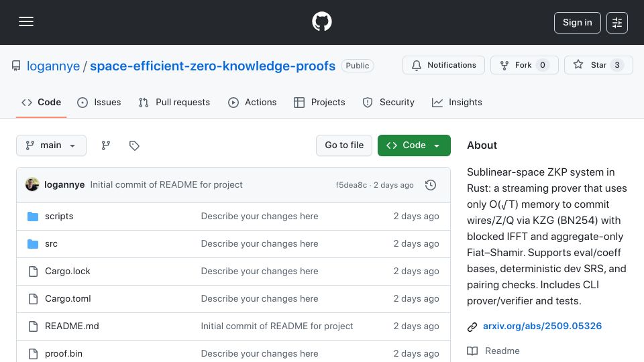
Task: Click README.md file icon
Action: 33,326
